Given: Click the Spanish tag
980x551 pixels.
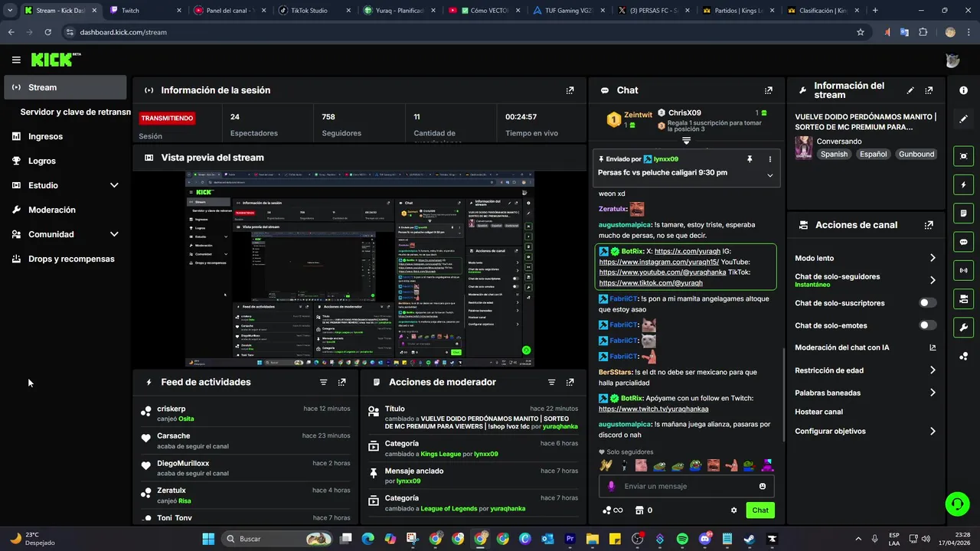Looking at the screenshot, I should click(x=834, y=154).
